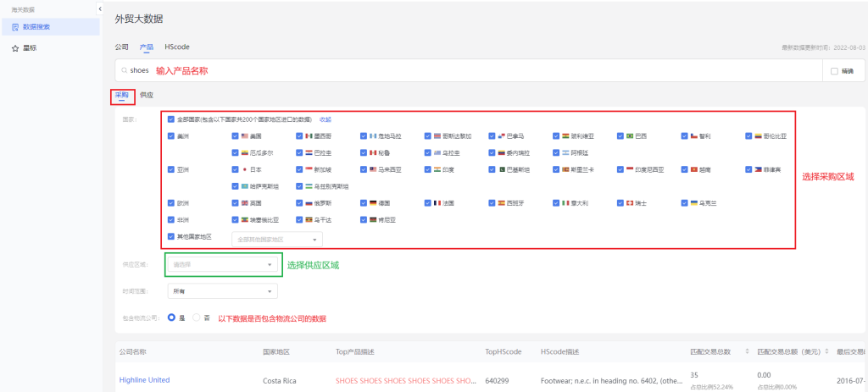Click the 星标 star icon in sidebar
Viewport: 868px width, 392px height.
15,48
